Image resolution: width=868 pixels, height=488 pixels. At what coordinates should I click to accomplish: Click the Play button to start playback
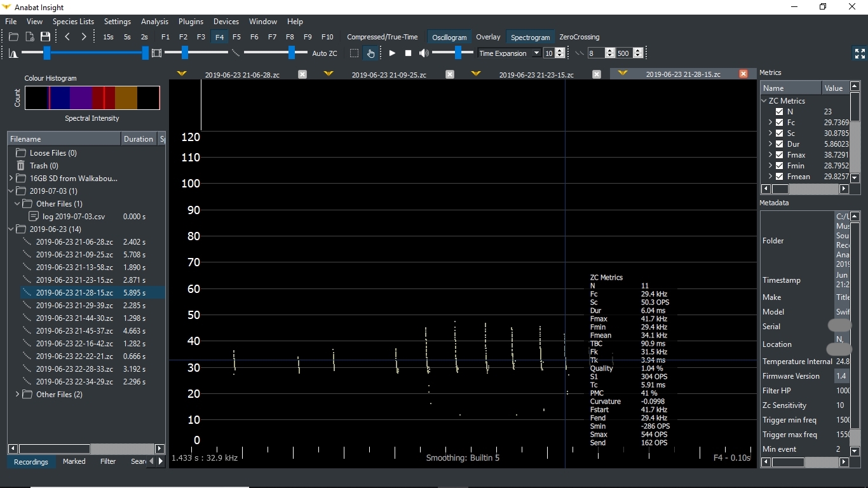pyautogui.click(x=392, y=53)
